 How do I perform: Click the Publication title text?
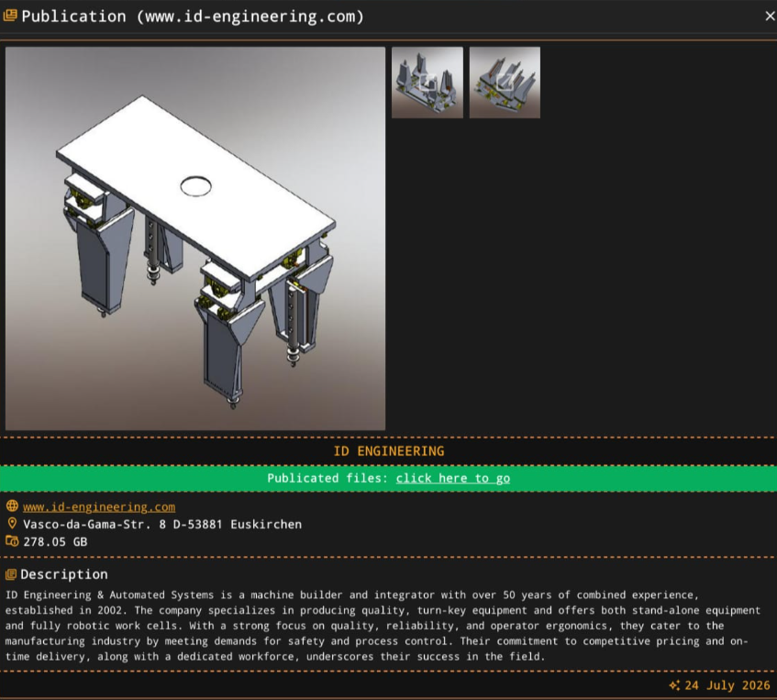tap(193, 17)
